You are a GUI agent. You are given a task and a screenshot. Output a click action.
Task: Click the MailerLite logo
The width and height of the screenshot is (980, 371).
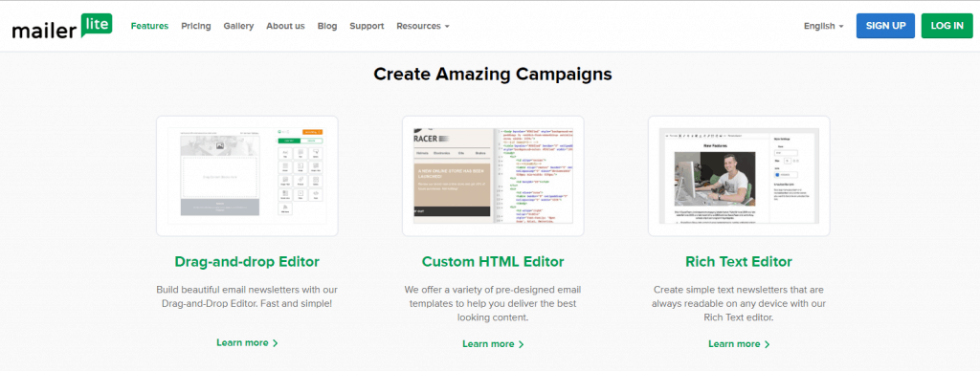(62, 26)
